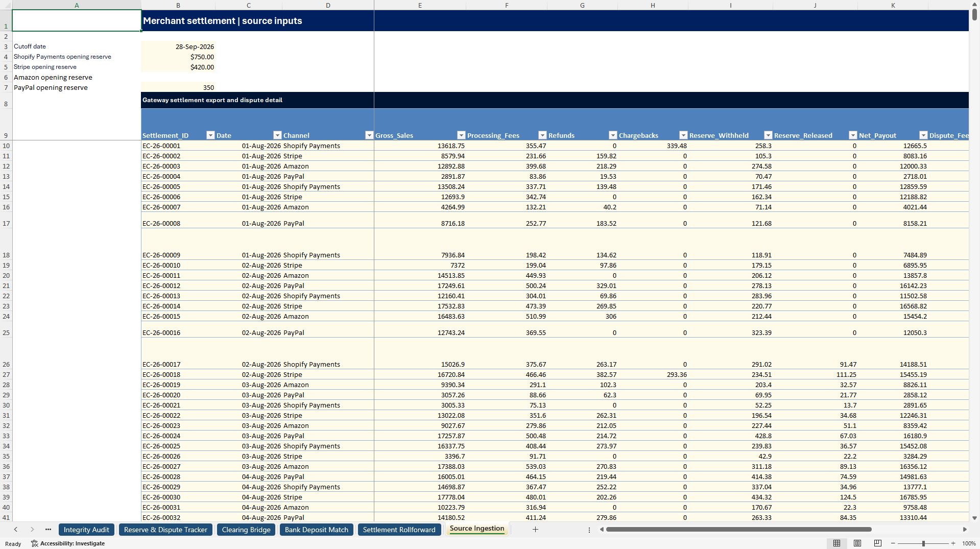The width and height of the screenshot is (980, 549).
Task: Open Reserve_Withheld column filter dropdown
Action: coord(768,135)
